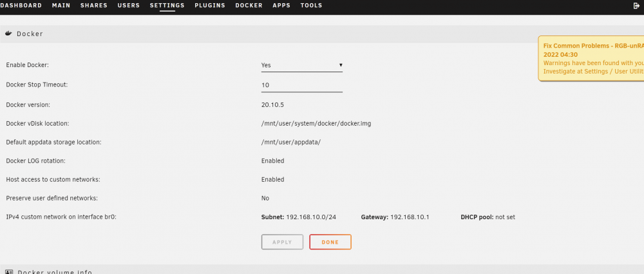
Task: Open the Fix Common Problems notification
Action: point(591,59)
